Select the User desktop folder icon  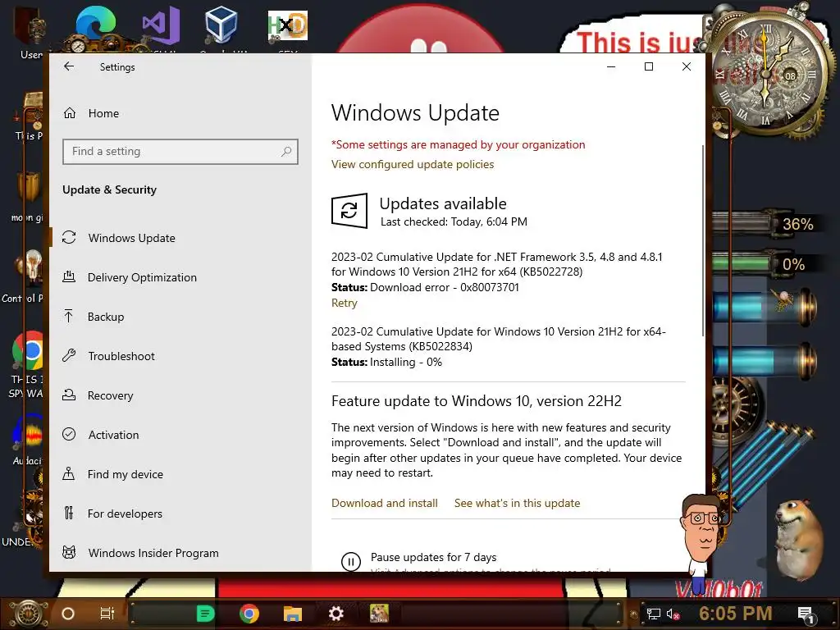(31, 32)
